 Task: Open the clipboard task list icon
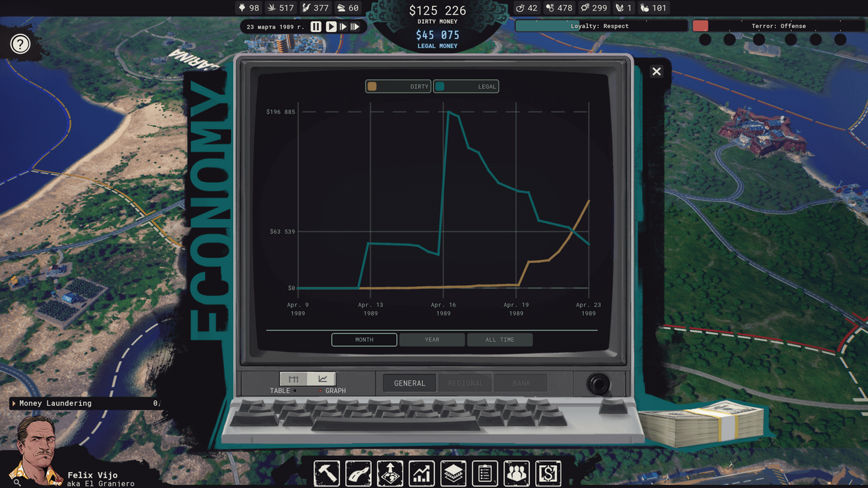(x=485, y=473)
